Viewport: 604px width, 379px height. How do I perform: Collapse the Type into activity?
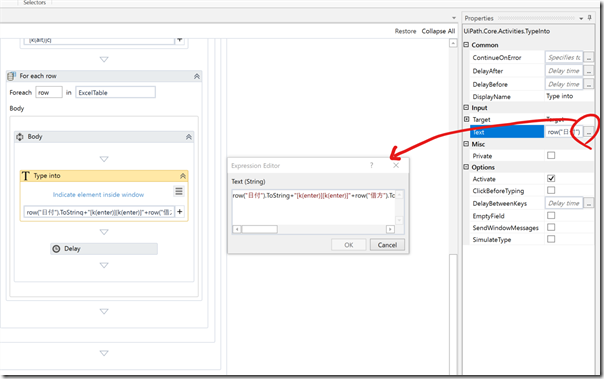tap(183, 176)
